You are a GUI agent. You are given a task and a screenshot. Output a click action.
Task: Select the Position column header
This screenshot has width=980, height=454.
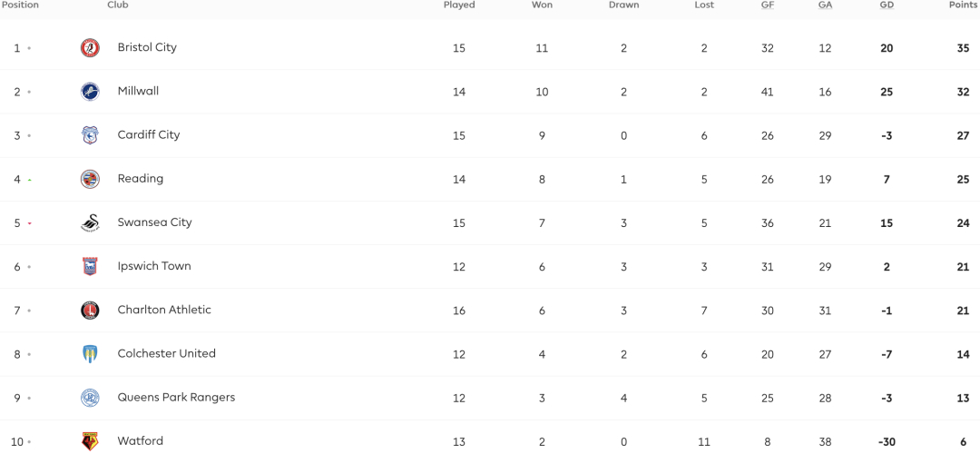click(x=19, y=5)
